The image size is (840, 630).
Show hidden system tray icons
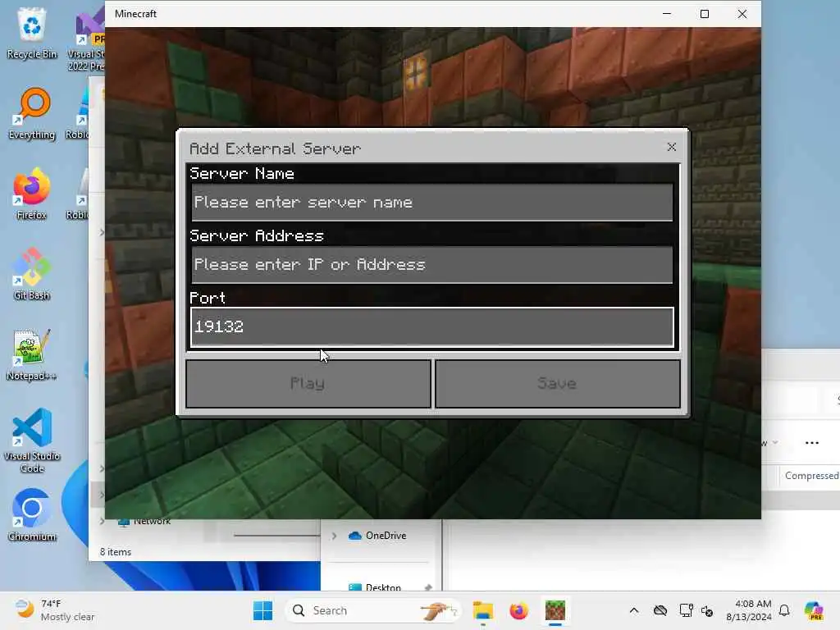(634, 610)
